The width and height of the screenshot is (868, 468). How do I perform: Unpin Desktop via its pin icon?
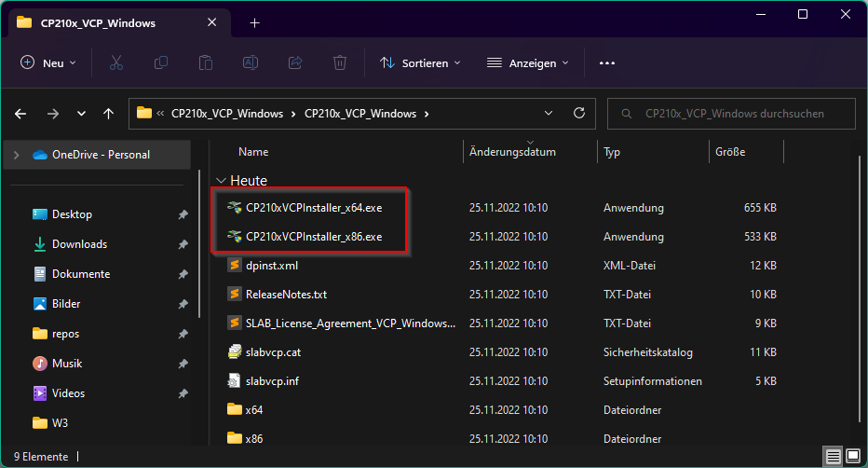coord(183,215)
